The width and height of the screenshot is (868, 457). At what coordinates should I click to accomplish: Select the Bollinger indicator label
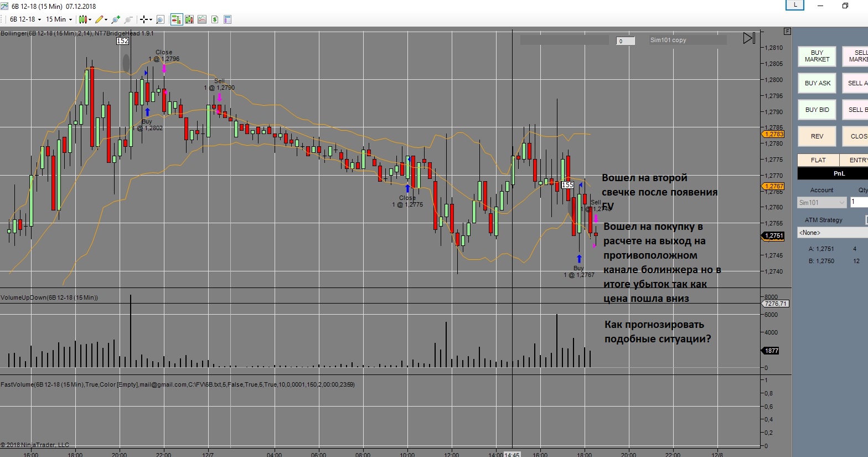pos(77,33)
